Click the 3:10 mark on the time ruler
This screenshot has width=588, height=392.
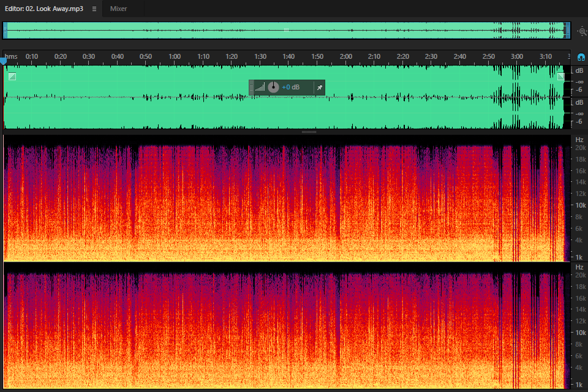546,56
